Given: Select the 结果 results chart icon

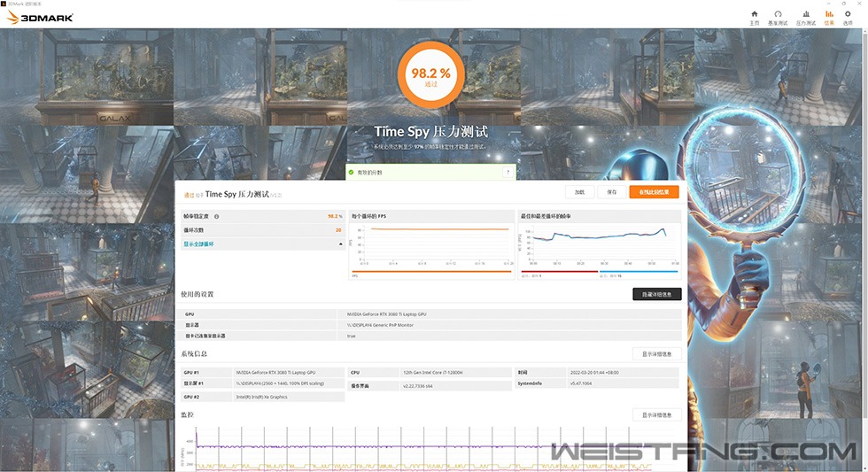Looking at the screenshot, I should 829,17.
